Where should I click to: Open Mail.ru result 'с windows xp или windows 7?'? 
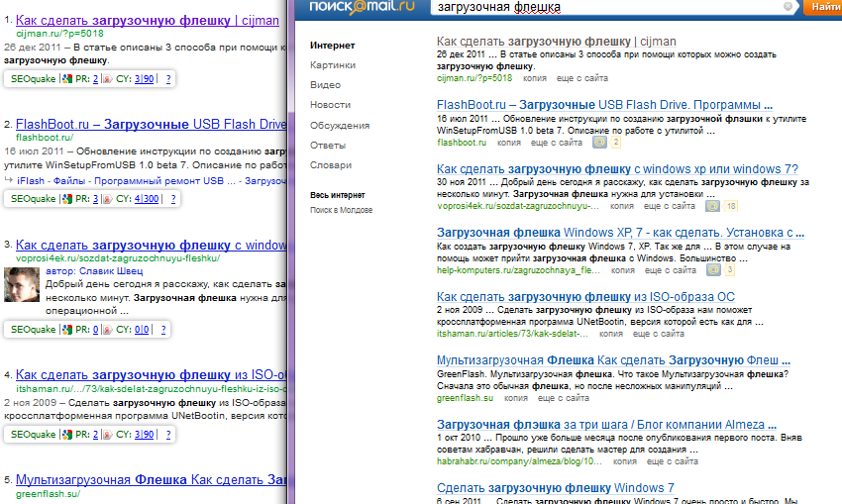point(617,169)
